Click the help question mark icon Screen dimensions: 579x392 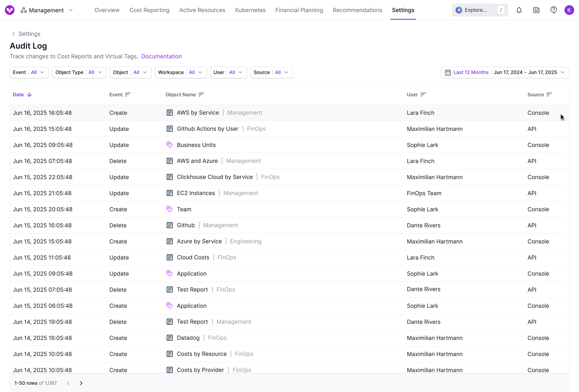[x=553, y=10]
